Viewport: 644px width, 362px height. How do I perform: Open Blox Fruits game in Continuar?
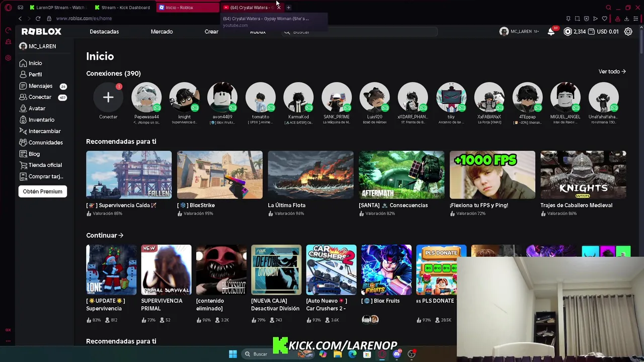click(x=386, y=270)
